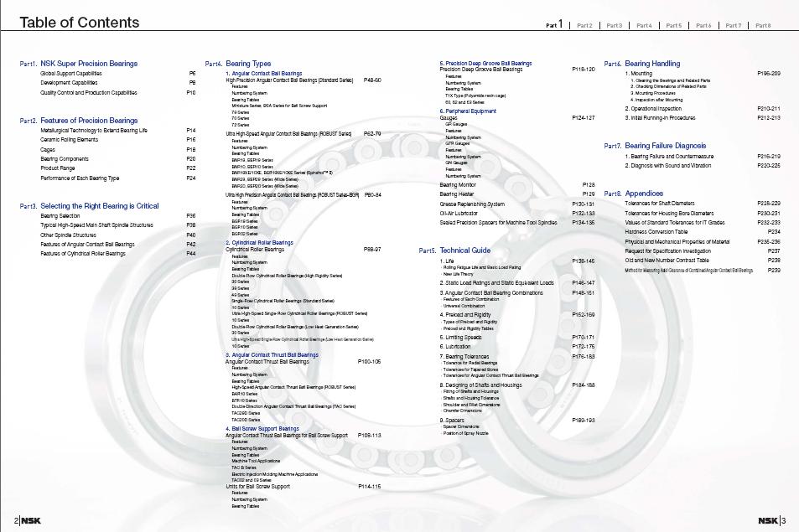
Task: Open the Bearing Selection entry
Action: 60,216
